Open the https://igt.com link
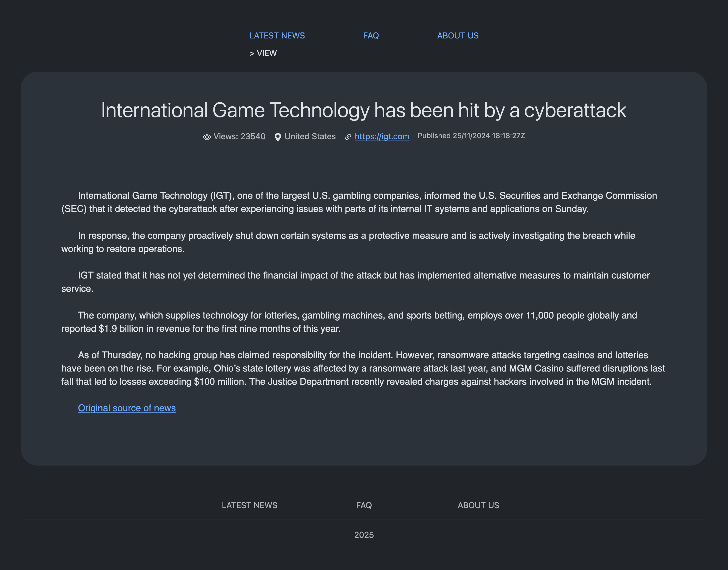 [382, 136]
